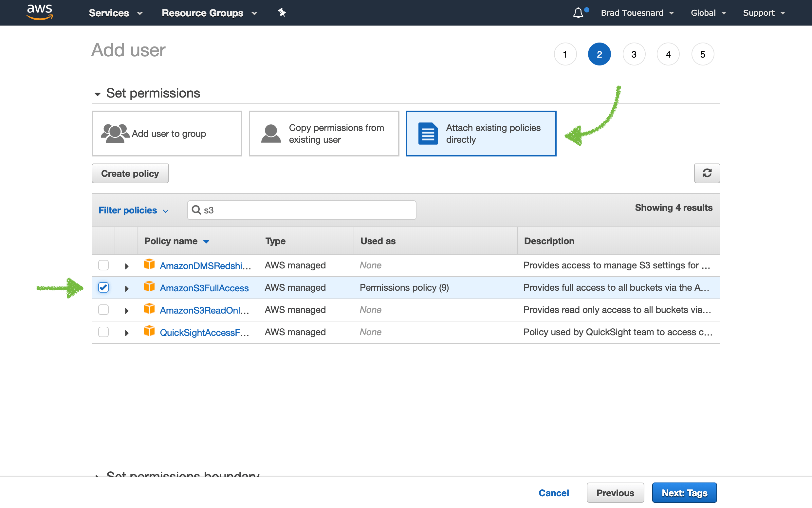Click the orange policy icon for AmazonS3ReadOnly
812x508 pixels.
pos(149,309)
